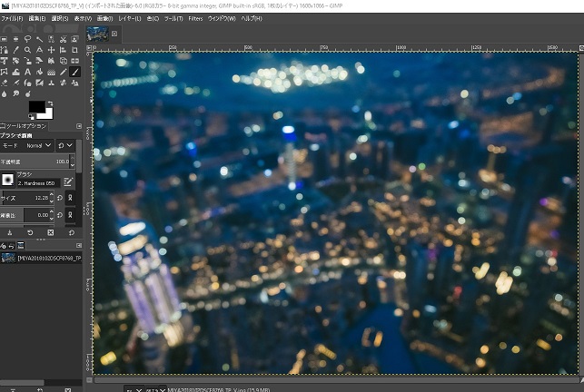Select the Move tool

point(51,50)
